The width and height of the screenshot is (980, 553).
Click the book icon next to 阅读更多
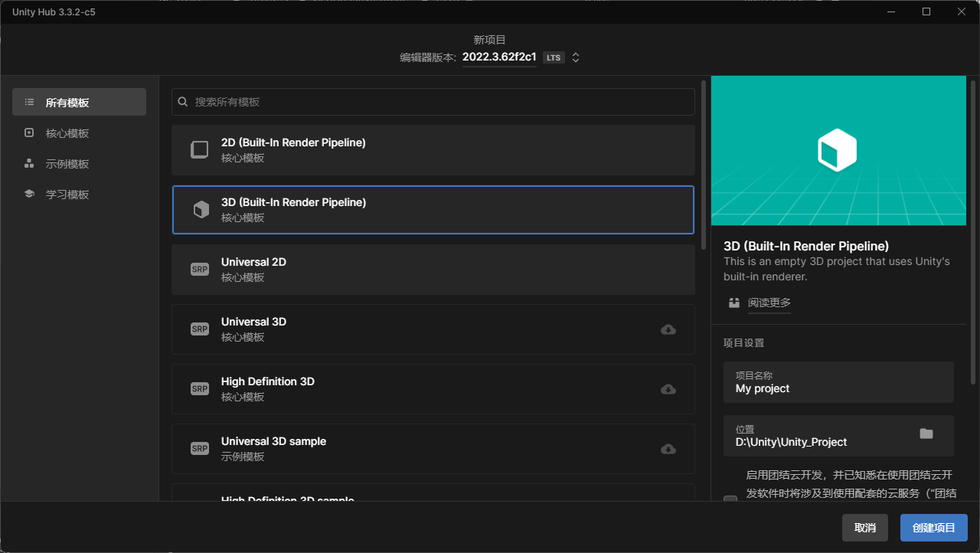(x=734, y=303)
